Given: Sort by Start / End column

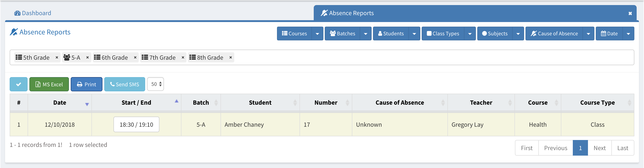Looking at the screenshot, I should coord(136,103).
